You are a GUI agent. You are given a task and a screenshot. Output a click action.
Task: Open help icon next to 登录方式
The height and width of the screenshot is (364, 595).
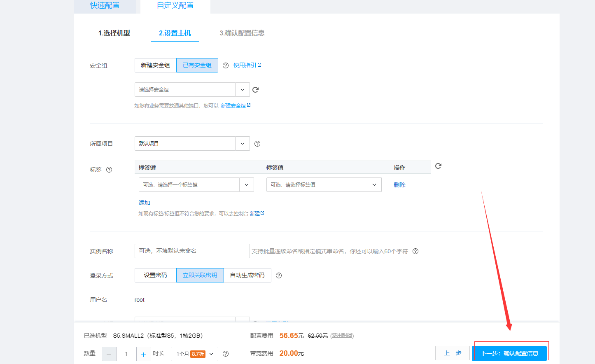279,275
